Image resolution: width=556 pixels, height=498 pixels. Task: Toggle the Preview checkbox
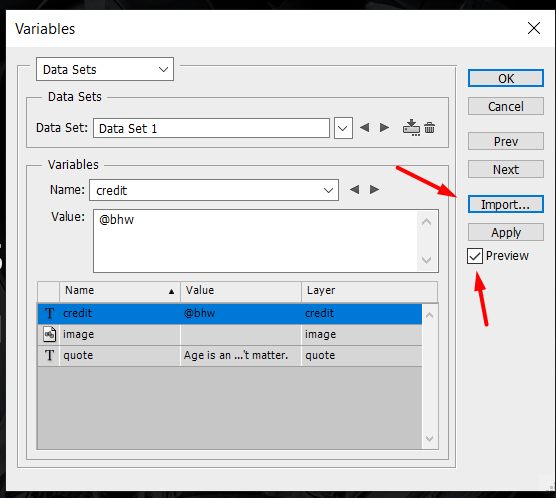(x=475, y=256)
